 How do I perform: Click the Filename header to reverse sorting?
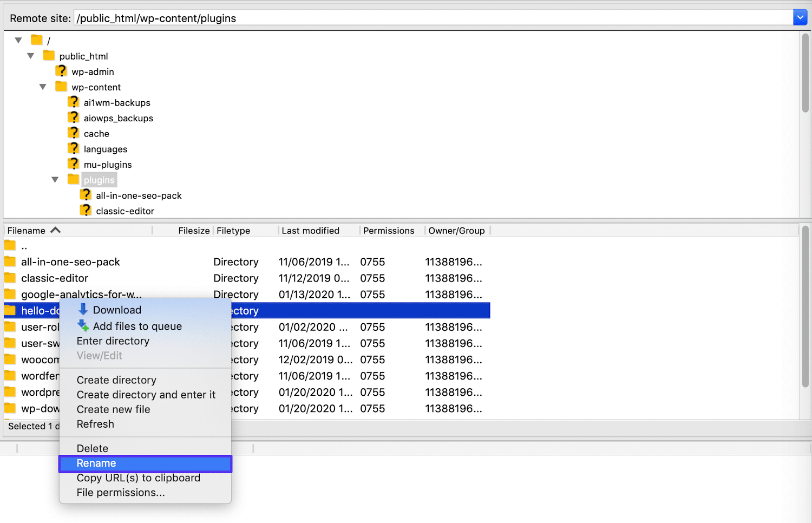(26, 230)
